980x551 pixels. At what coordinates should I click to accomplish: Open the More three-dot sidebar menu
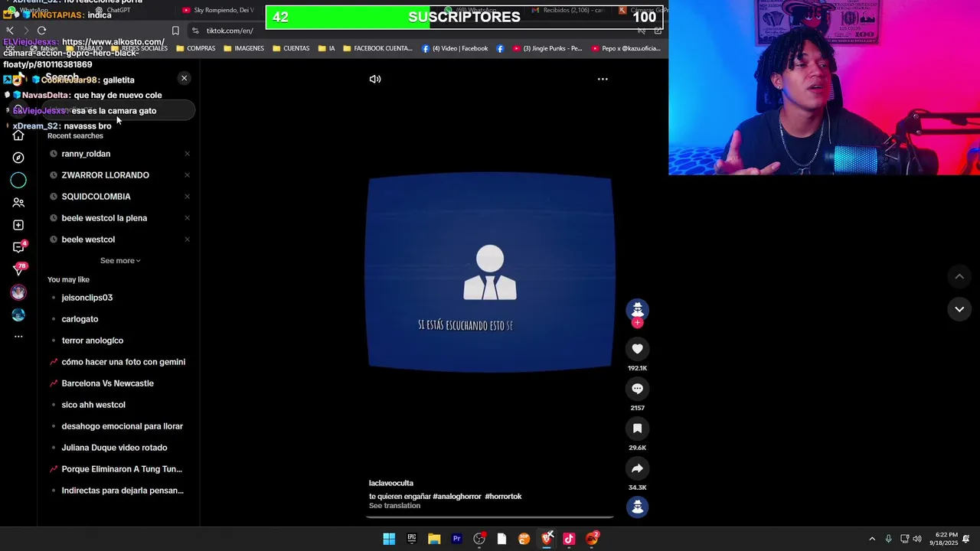(18, 336)
